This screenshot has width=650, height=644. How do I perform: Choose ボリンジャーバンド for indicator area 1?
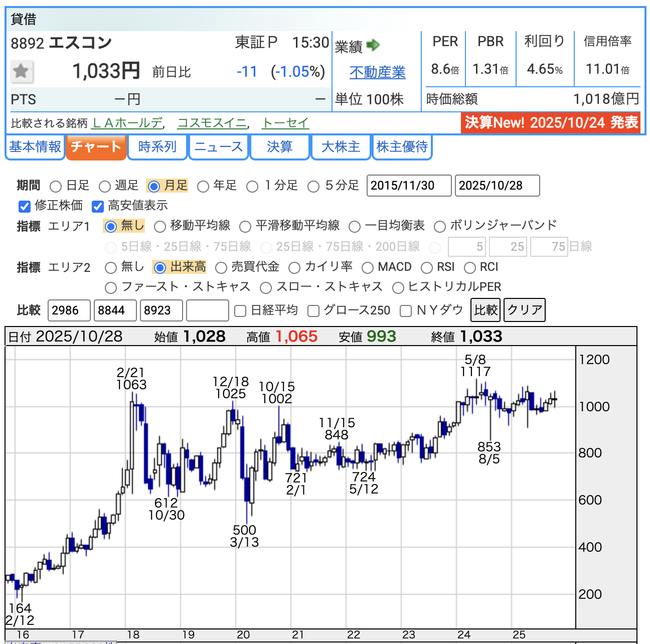[x=440, y=227]
